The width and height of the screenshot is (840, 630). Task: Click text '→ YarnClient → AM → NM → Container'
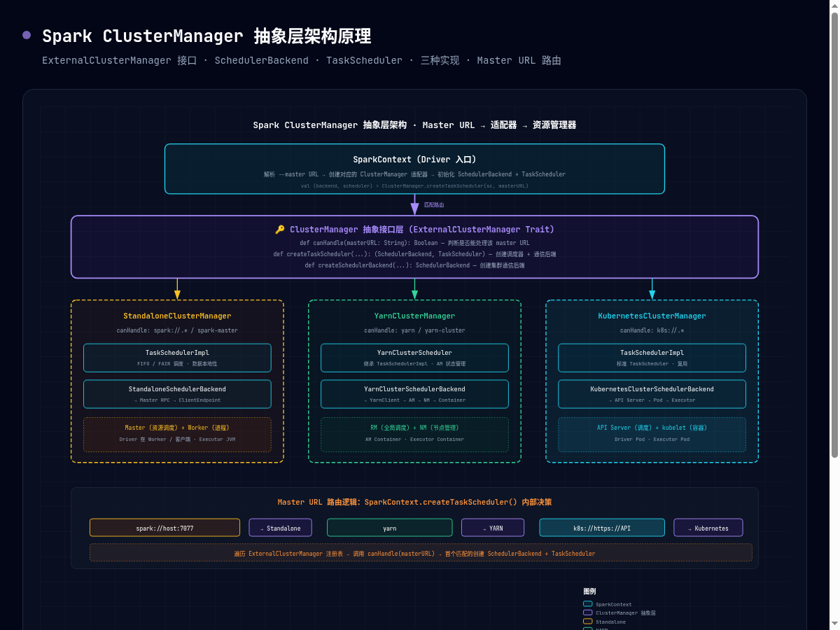[414, 400]
